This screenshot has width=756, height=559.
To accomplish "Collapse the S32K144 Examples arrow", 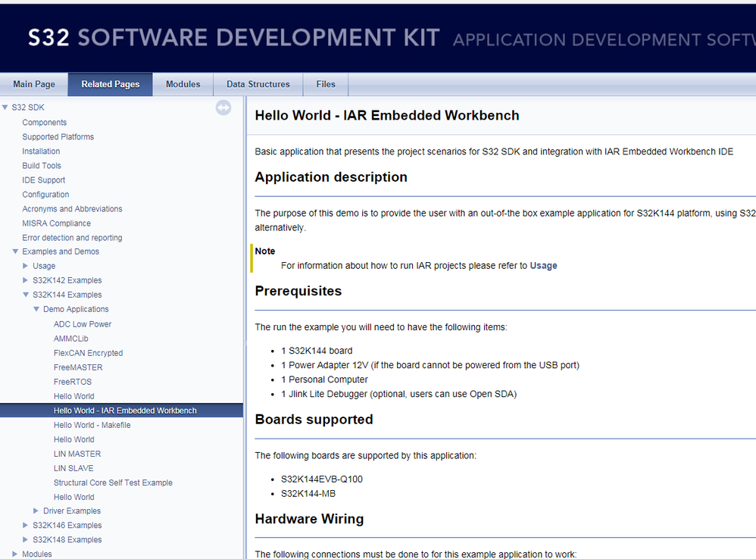I will [26, 295].
